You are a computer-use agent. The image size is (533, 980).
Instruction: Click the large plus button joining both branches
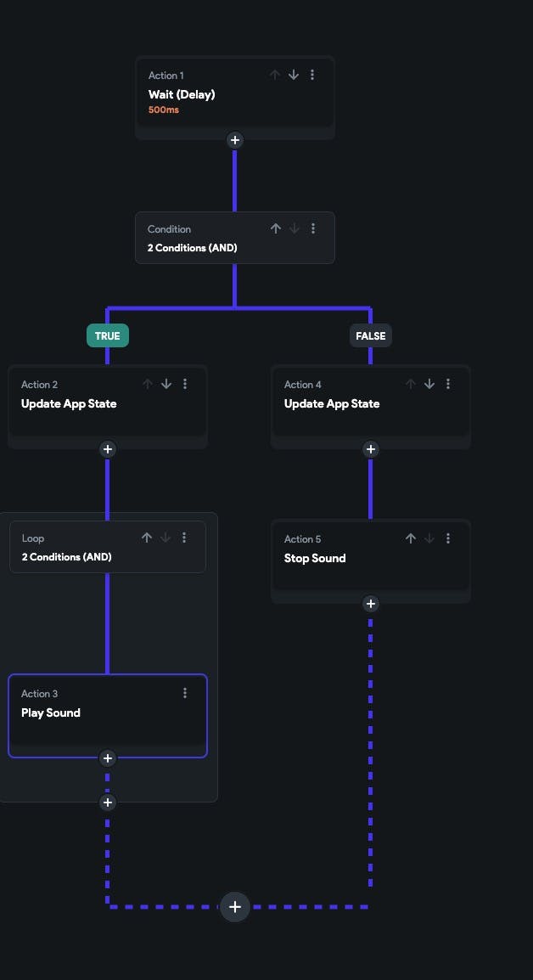coord(235,907)
